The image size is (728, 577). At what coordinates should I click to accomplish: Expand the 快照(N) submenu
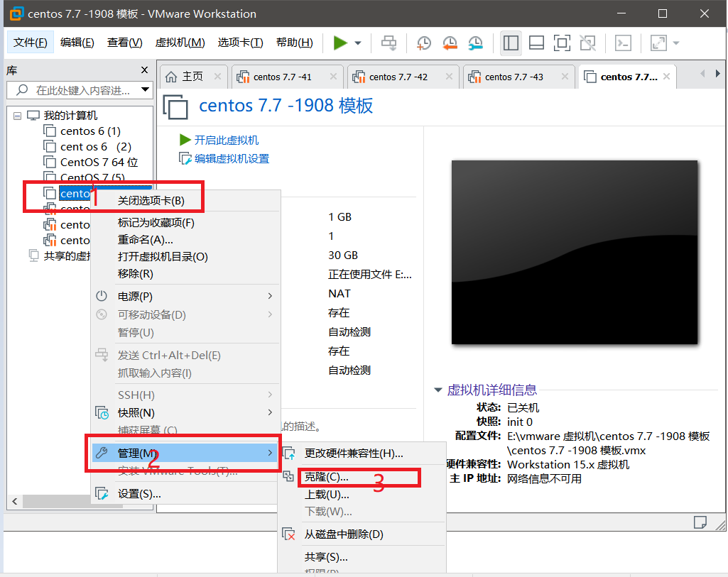(185, 413)
